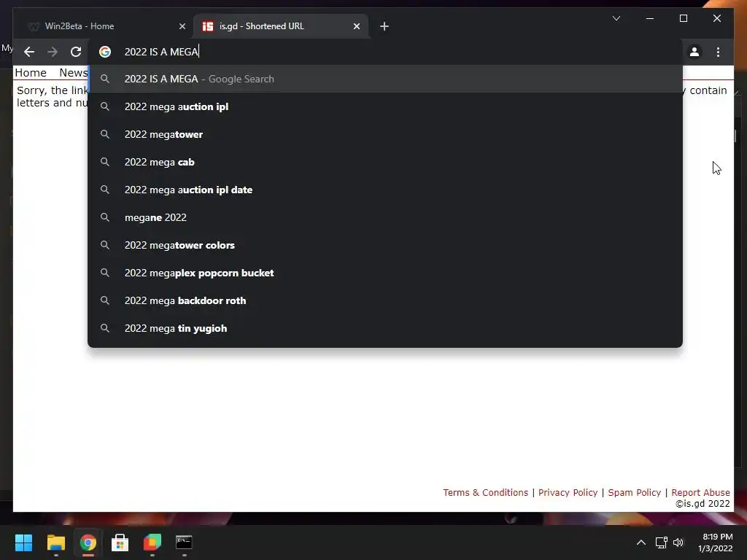
Task: Go back using the browser back arrow
Action: click(29, 52)
